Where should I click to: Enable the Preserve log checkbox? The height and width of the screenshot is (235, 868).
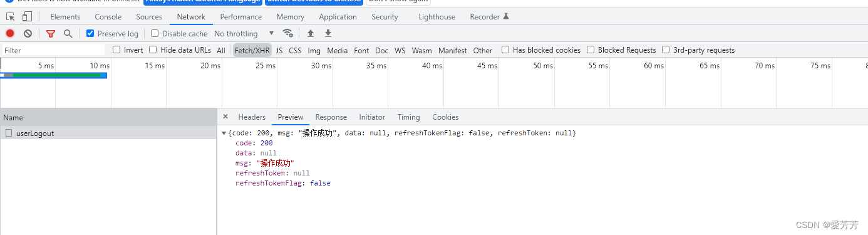(x=90, y=33)
